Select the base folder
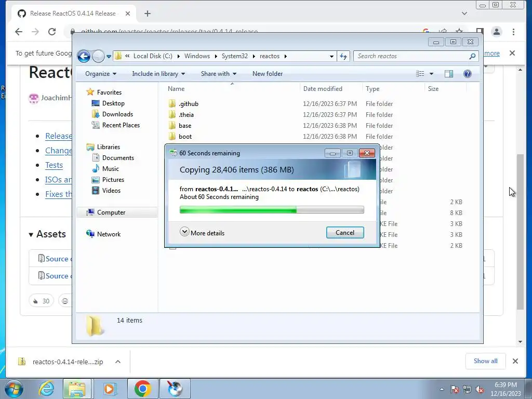Viewport: 532px width, 399px height. point(185,126)
